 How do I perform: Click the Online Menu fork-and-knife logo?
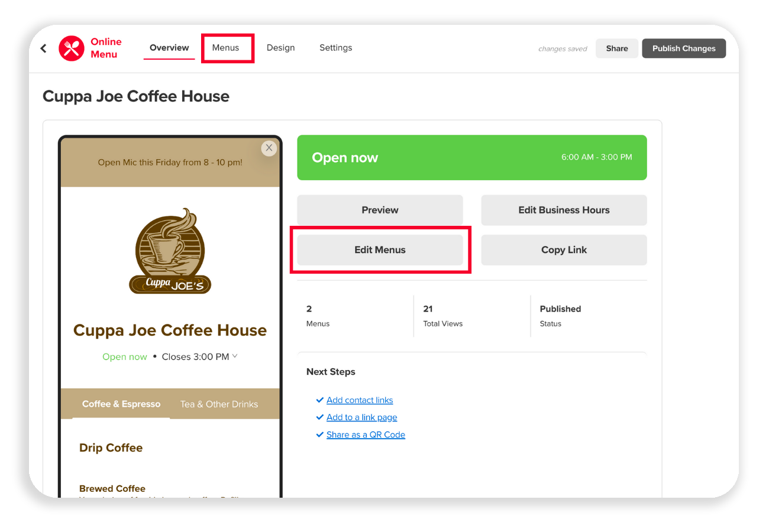point(72,48)
